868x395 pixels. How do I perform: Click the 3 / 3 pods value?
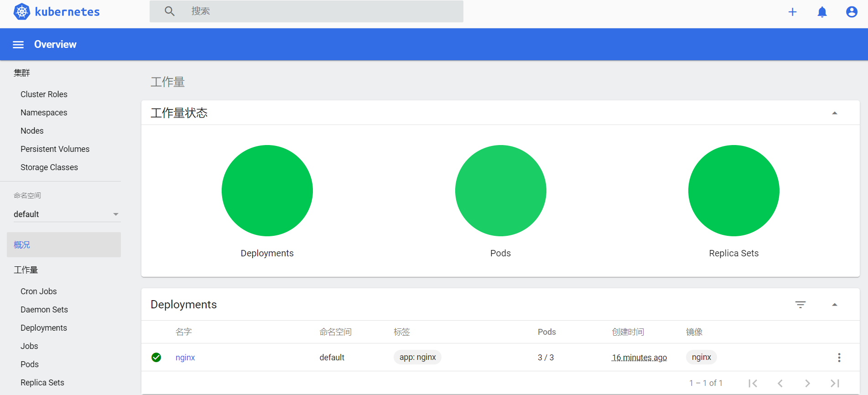pos(546,358)
